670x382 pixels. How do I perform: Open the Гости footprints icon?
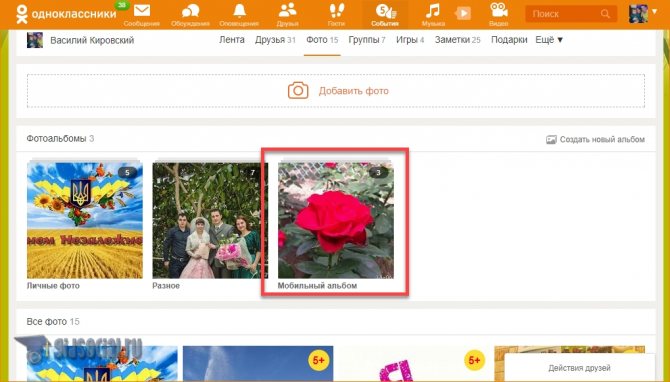(x=336, y=11)
